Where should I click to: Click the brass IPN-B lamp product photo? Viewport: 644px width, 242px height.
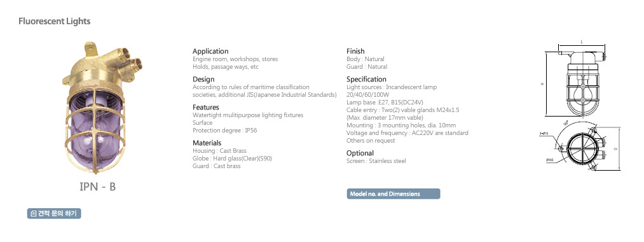100,107
